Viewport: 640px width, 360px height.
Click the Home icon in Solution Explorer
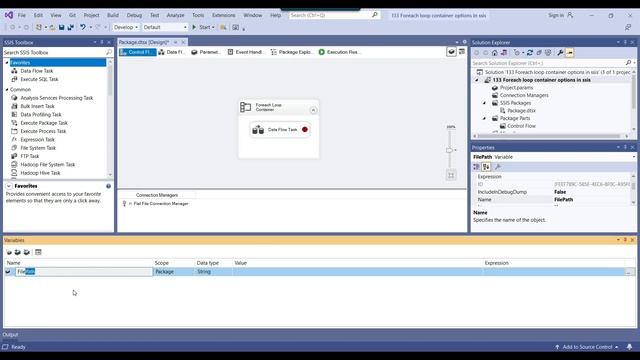(x=495, y=53)
